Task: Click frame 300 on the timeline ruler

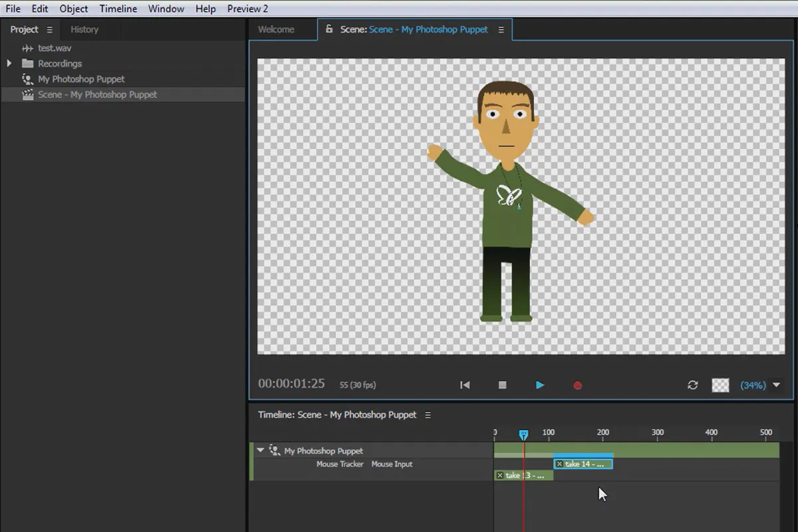Action: click(658, 432)
